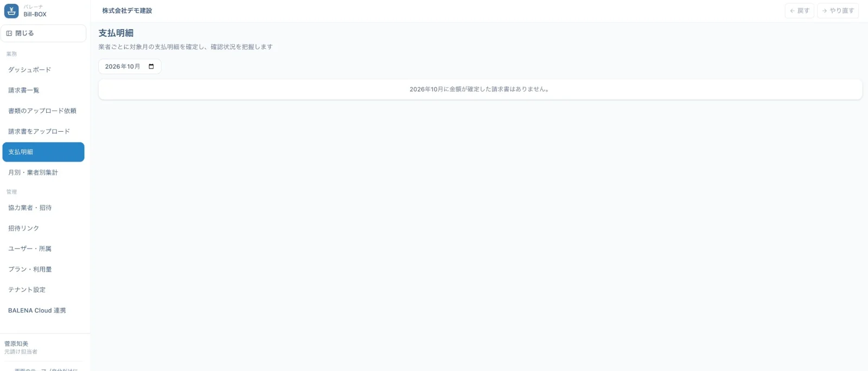Open BALENA Cloud 連携 page

point(43,310)
